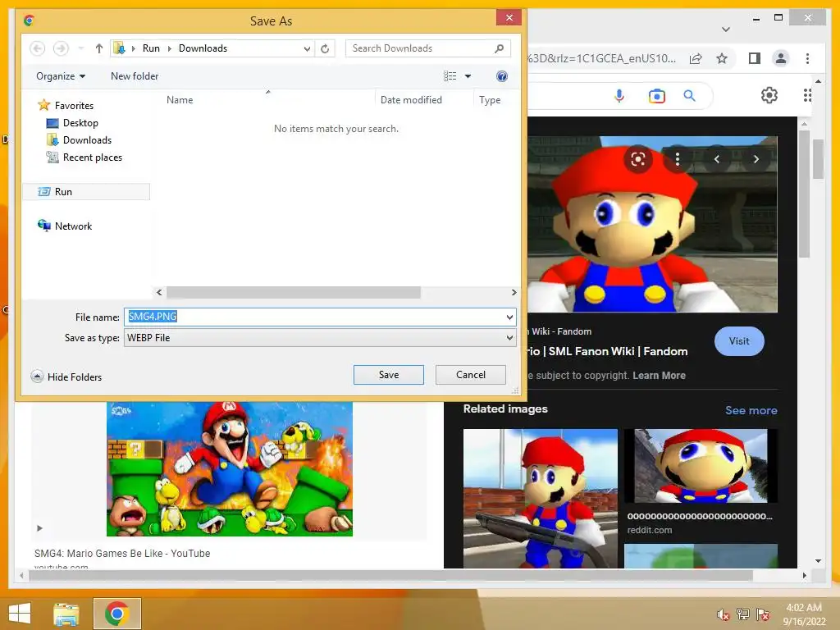Search by voice microphone icon
Viewport: 840px width, 630px height.
tap(619, 96)
